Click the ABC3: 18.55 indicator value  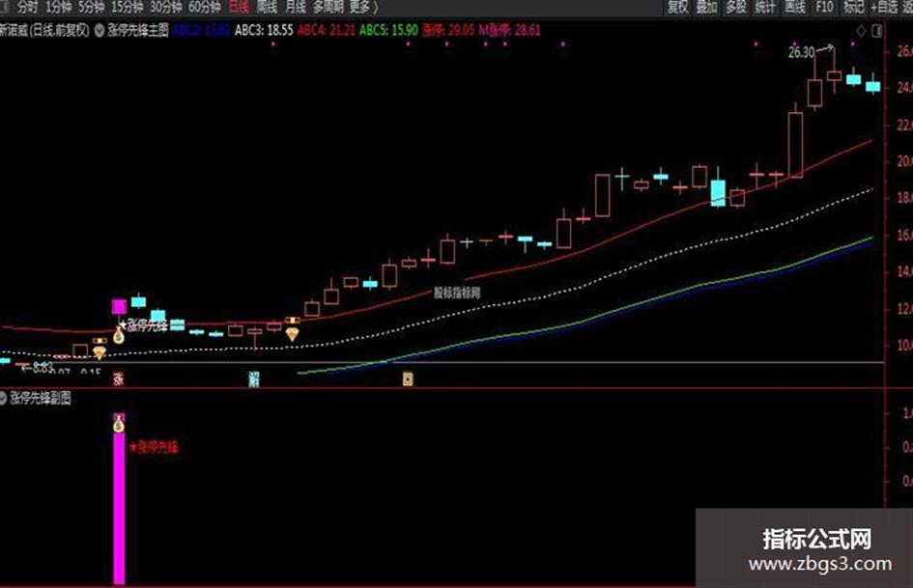click(264, 30)
